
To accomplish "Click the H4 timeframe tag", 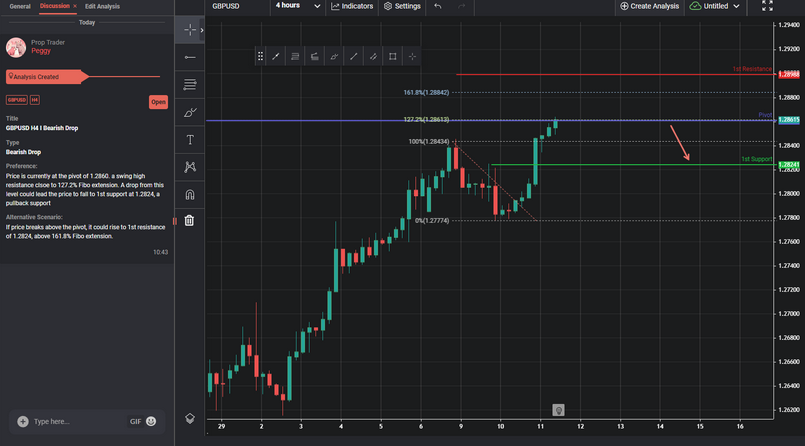I will [x=34, y=100].
